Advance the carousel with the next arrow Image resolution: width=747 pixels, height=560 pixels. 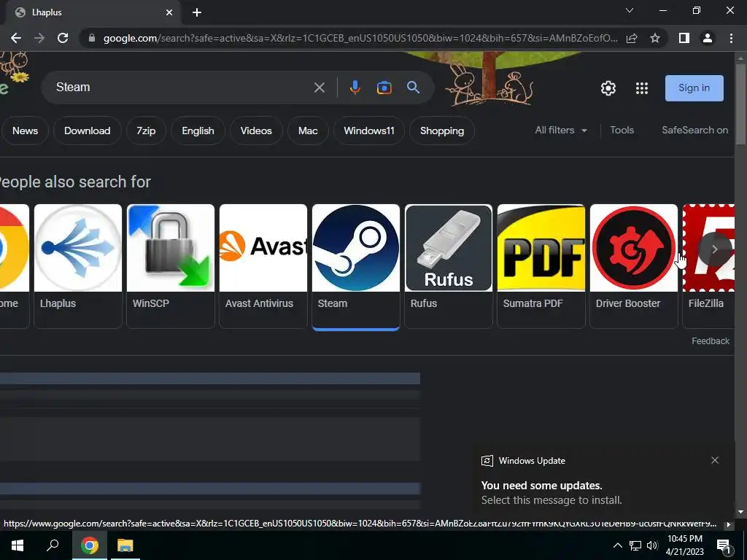point(715,249)
